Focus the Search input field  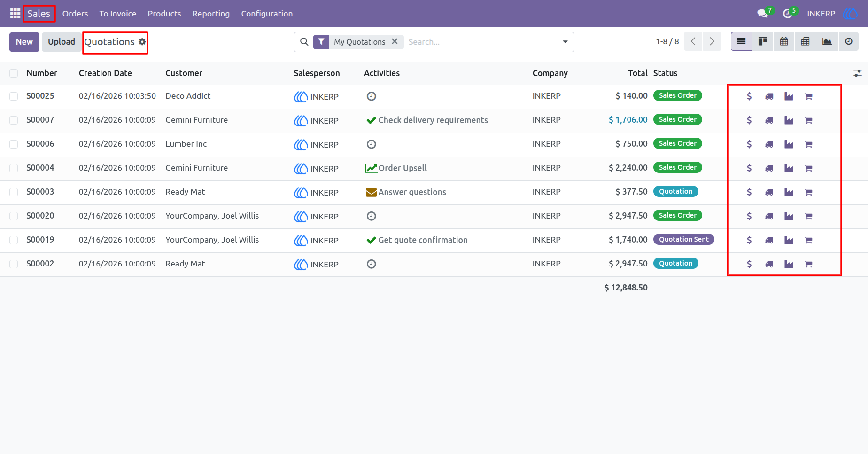pyautogui.click(x=481, y=42)
